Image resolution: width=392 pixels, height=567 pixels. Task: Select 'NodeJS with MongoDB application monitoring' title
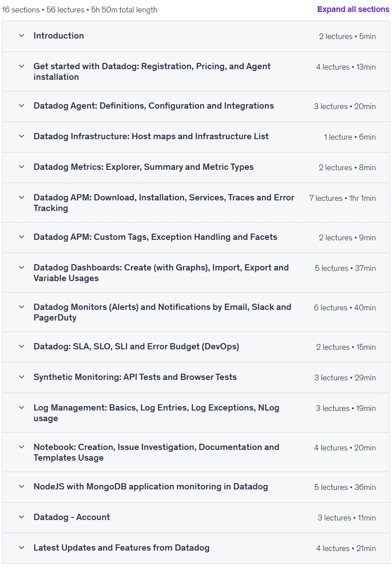151,487
